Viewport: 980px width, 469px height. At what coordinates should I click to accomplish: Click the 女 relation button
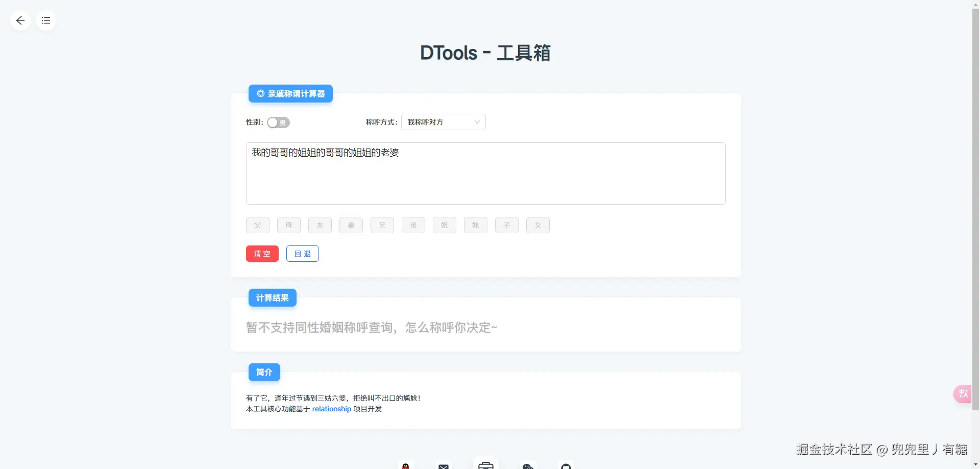[538, 225]
